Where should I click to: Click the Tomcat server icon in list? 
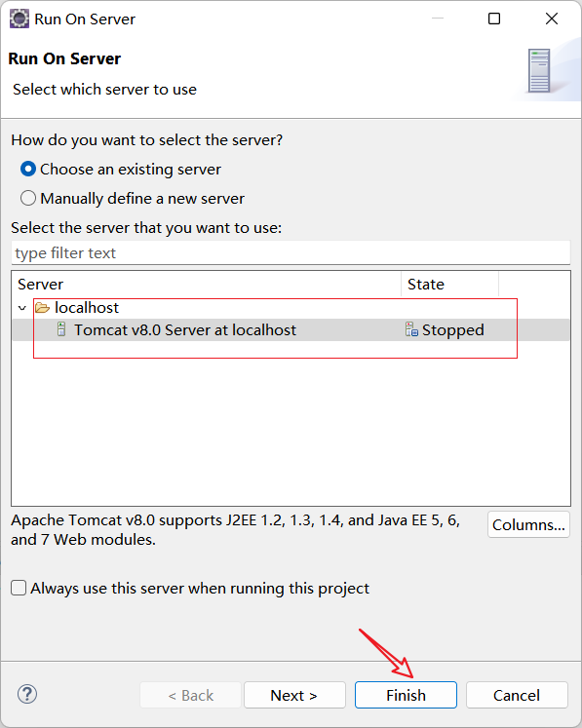click(61, 329)
